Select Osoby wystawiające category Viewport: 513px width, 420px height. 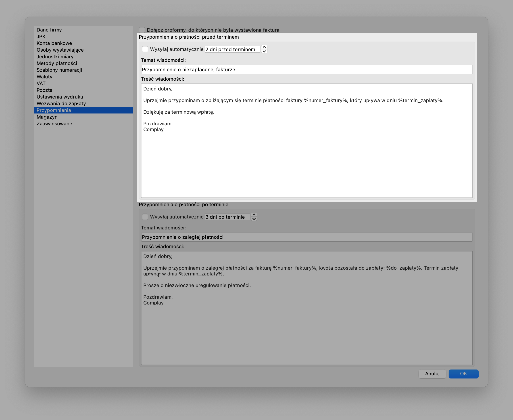click(x=83, y=50)
